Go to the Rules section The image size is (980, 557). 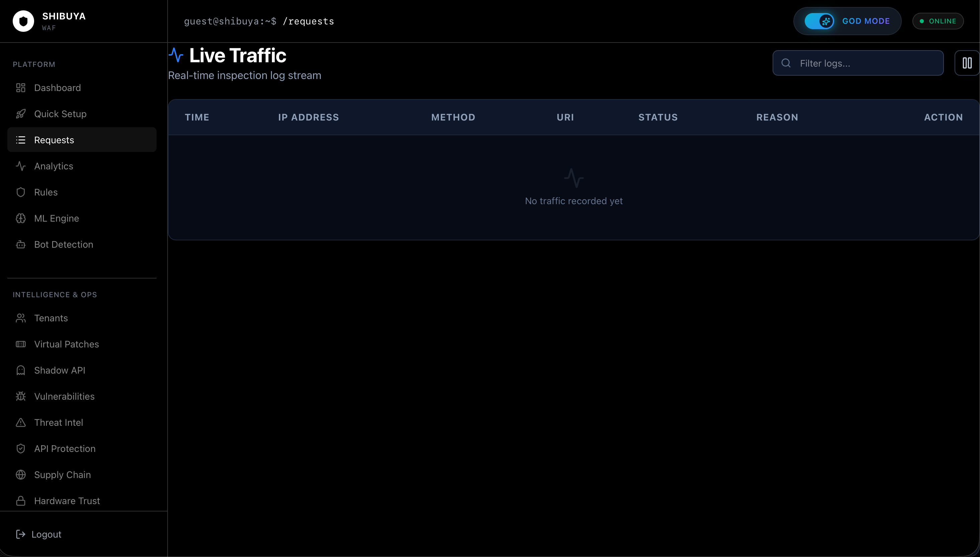46,192
